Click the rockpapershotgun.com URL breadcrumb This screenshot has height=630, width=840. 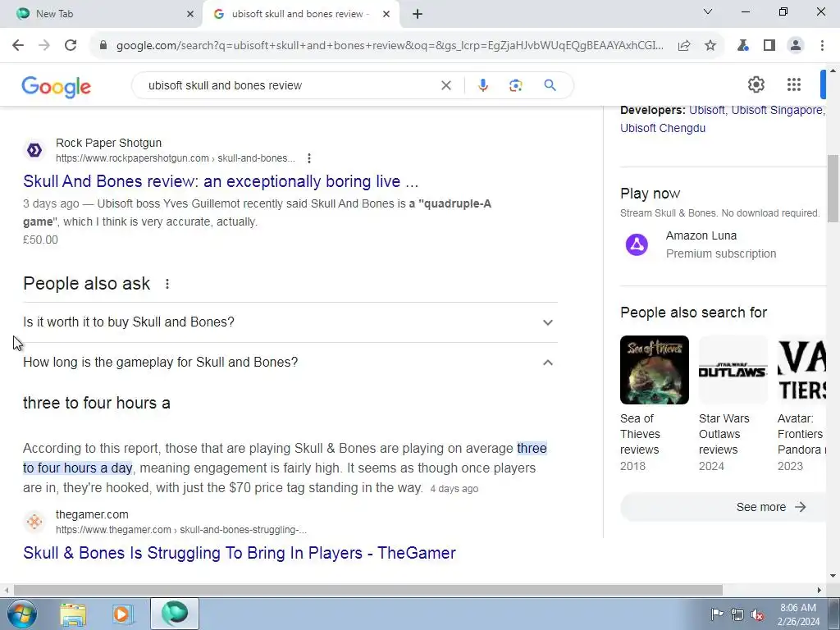click(x=176, y=158)
